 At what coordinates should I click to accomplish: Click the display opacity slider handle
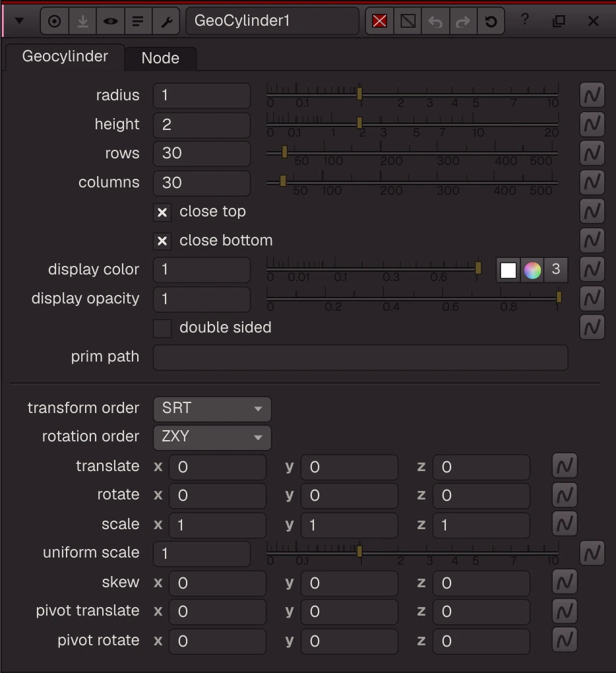tap(559, 297)
